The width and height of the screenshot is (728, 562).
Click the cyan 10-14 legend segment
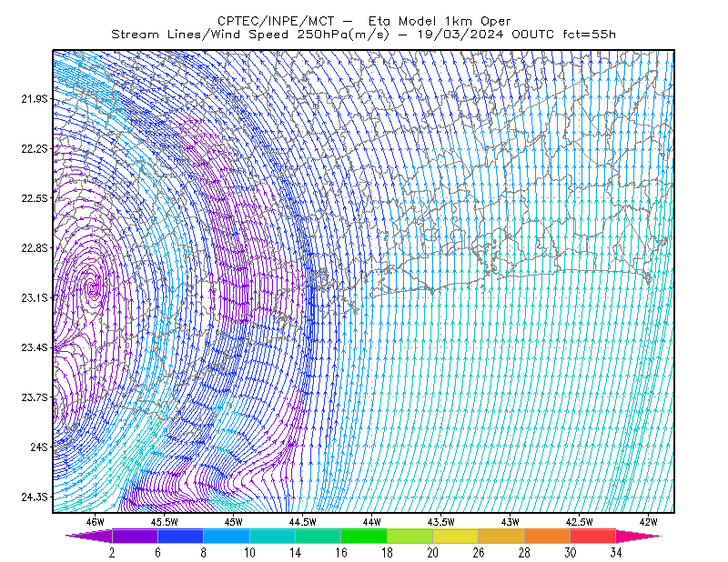click(x=272, y=536)
